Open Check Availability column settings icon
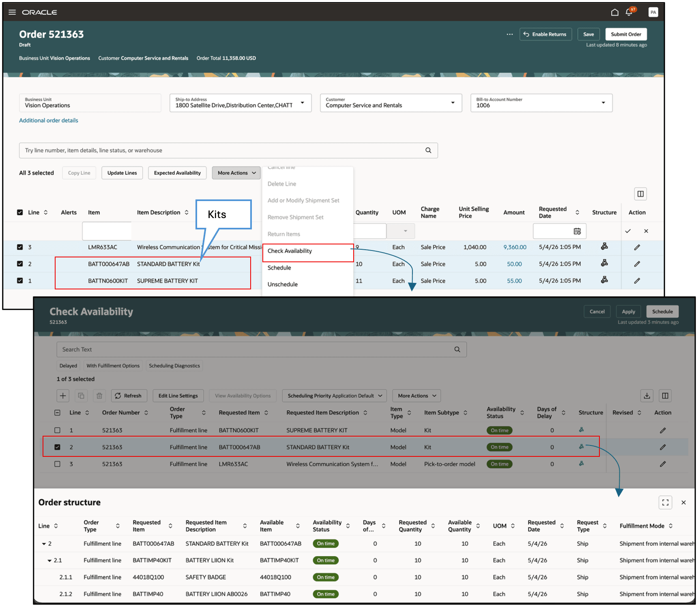The height and width of the screenshot is (608, 700). 665,396
